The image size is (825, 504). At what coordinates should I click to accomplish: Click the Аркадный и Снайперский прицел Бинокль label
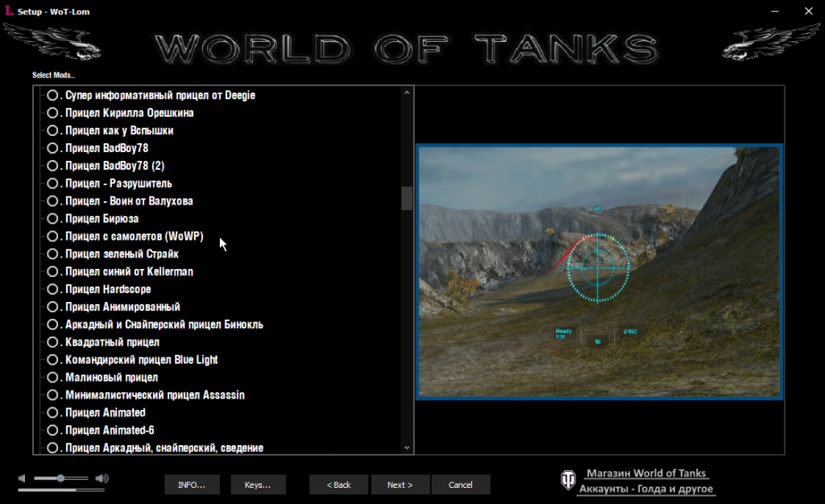point(164,324)
